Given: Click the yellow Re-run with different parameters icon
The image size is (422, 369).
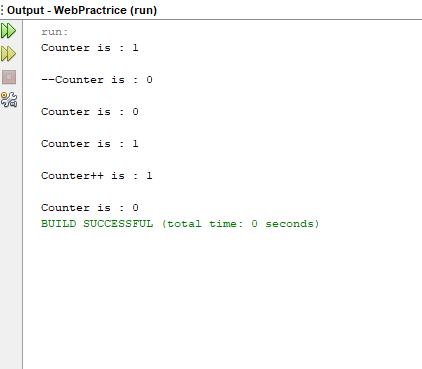Looking at the screenshot, I should pyautogui.click(x=8, y=54).
